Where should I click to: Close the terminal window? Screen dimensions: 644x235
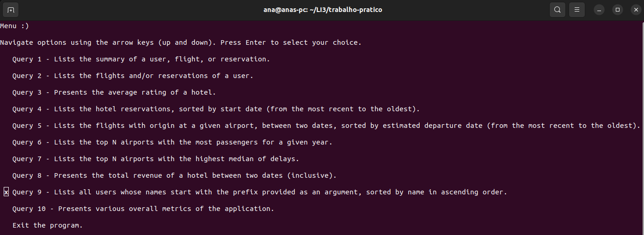(x=635, y=10)
